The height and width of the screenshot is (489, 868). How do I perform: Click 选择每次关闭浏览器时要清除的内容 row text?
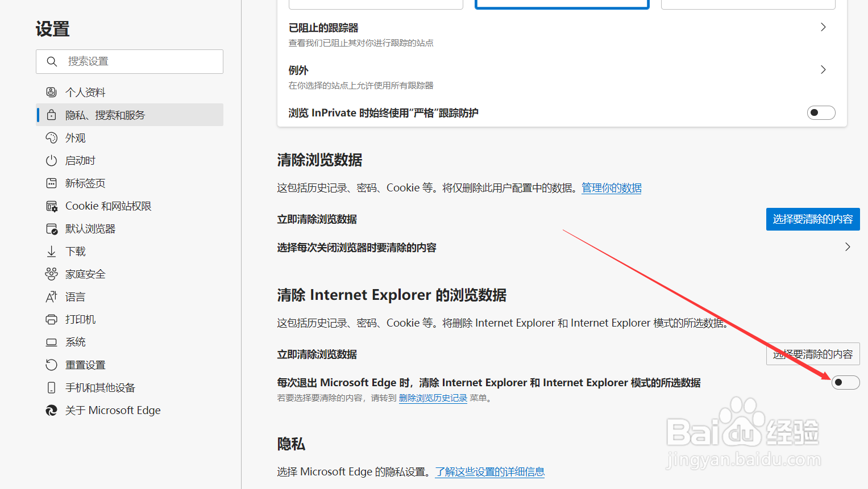pyautogui.click(x=356, y=248)
